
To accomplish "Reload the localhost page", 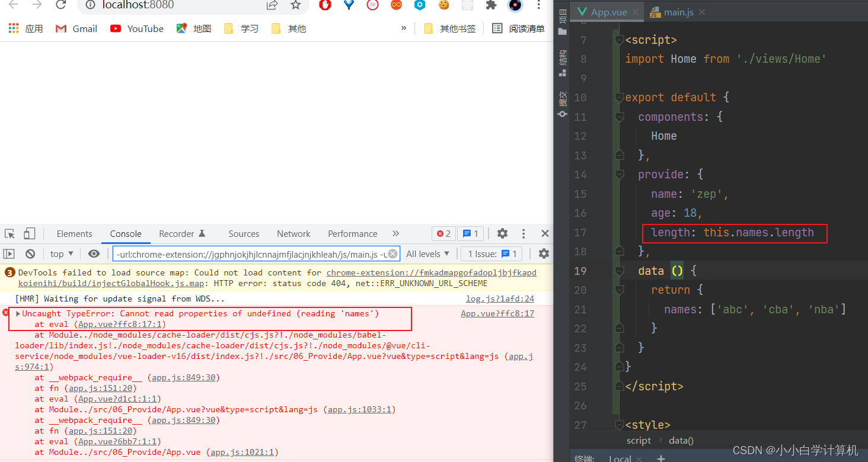I will 60,5.
